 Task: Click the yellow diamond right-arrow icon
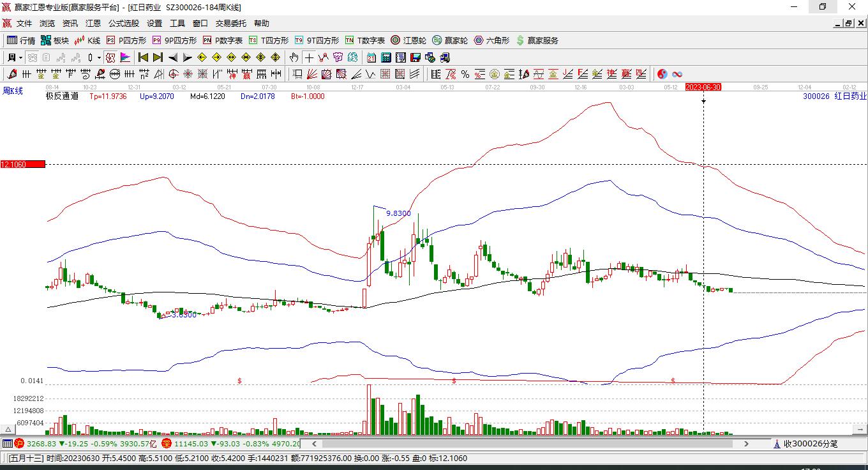point(216,57)
